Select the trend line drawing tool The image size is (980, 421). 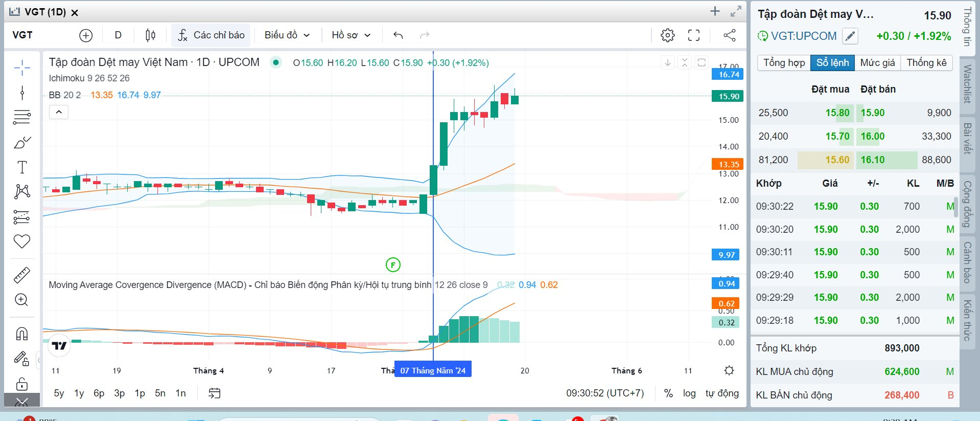pos(22,93)
